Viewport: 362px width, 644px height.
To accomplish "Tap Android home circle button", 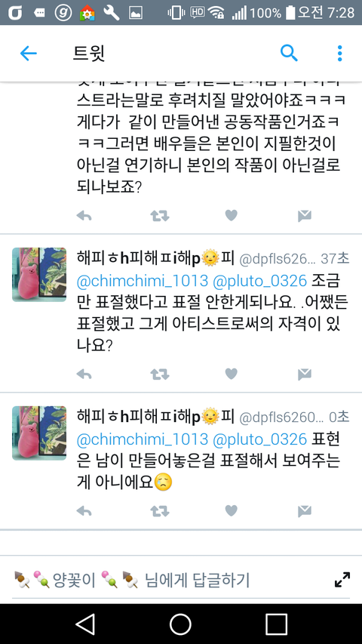I will [180, 624].
